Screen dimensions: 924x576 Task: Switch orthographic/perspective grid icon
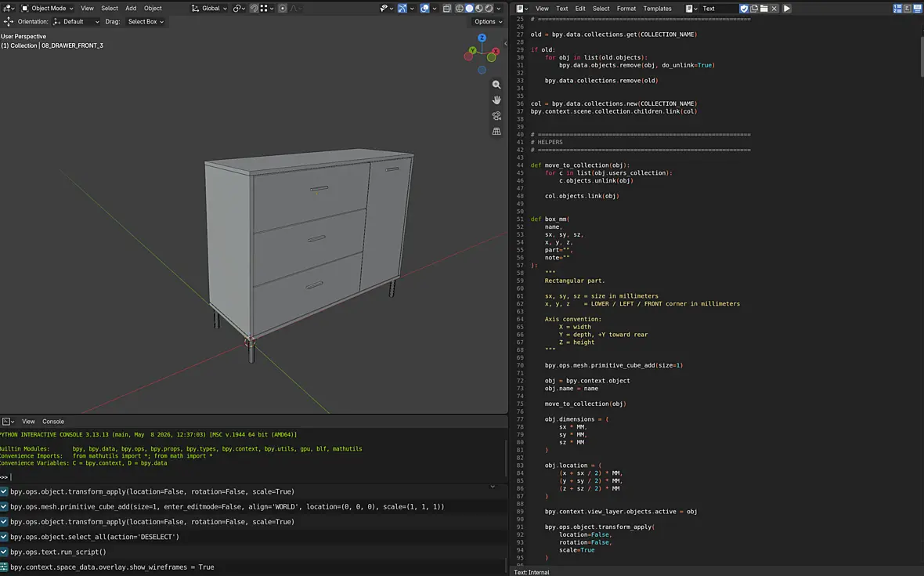496,131
